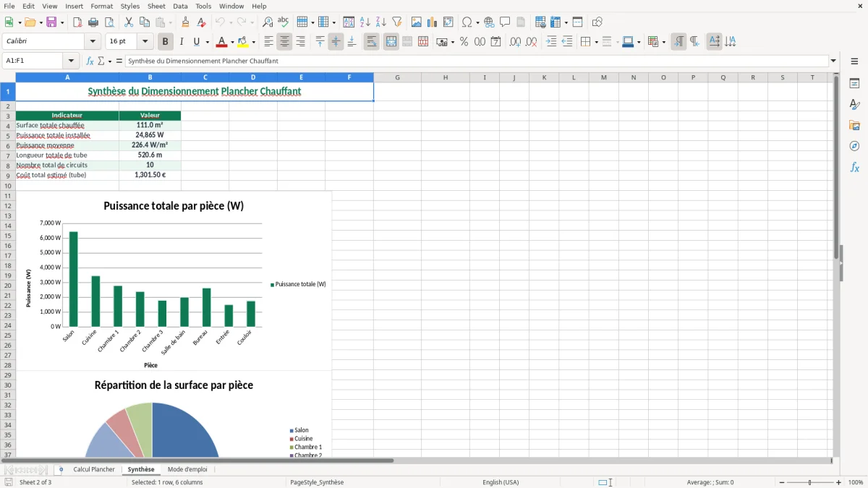
Task: Cut the selection with the scissors icon
Action: pyautogui.click(x=129, y=22)
